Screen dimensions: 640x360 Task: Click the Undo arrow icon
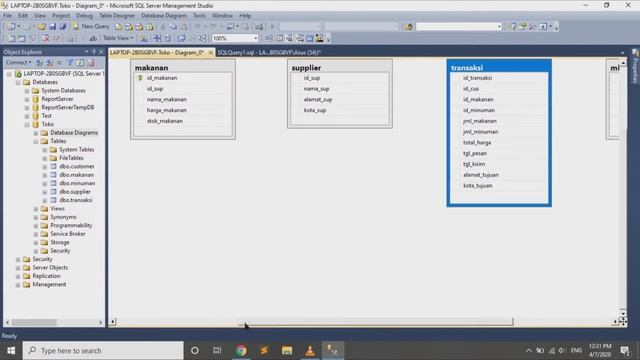(197, 27)
